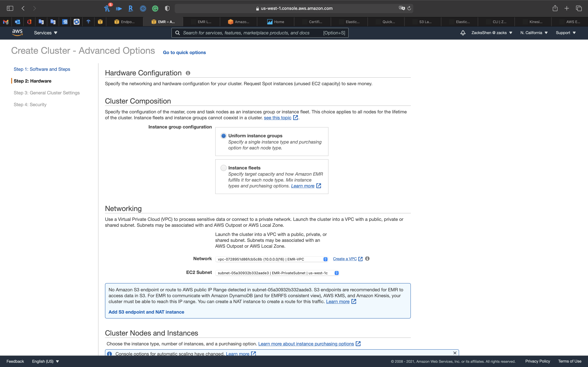588x367 pixels.
Task: Click Go to quick options link
Action: pos(184,52)
